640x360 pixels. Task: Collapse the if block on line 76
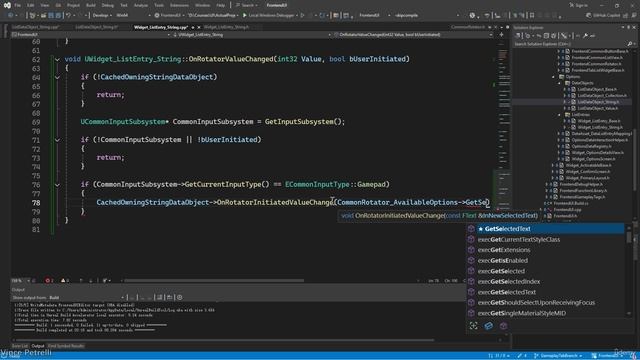(x=57, y=185)
